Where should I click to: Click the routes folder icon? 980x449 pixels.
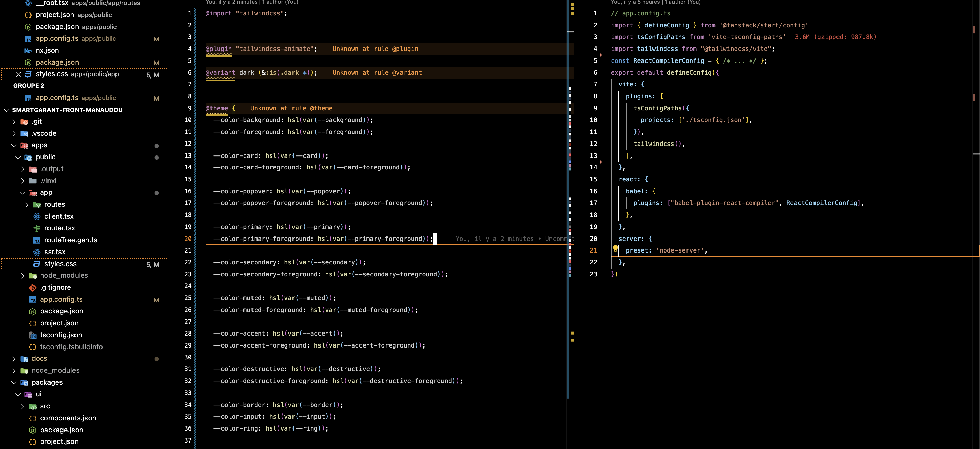point(37,205)
